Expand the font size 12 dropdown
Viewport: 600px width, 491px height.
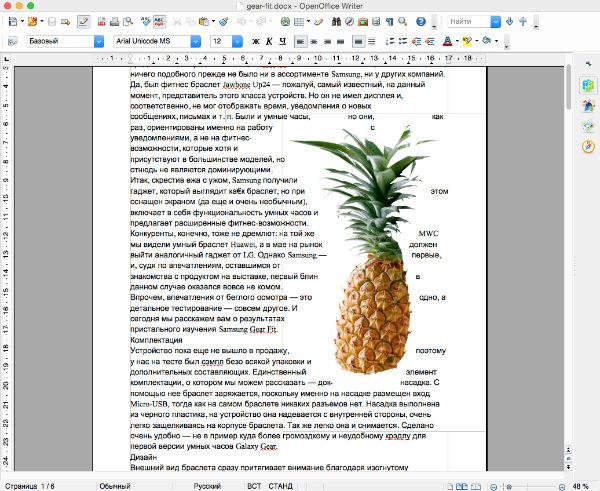237,41
